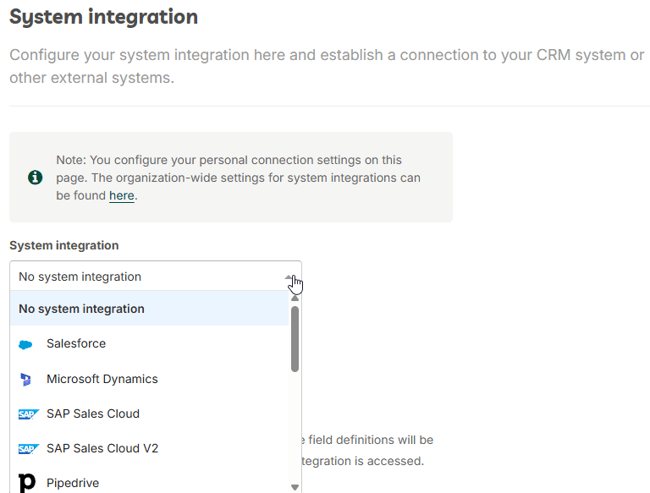Select SAP Sales Cloud option
650x493 pixels.
149,413
